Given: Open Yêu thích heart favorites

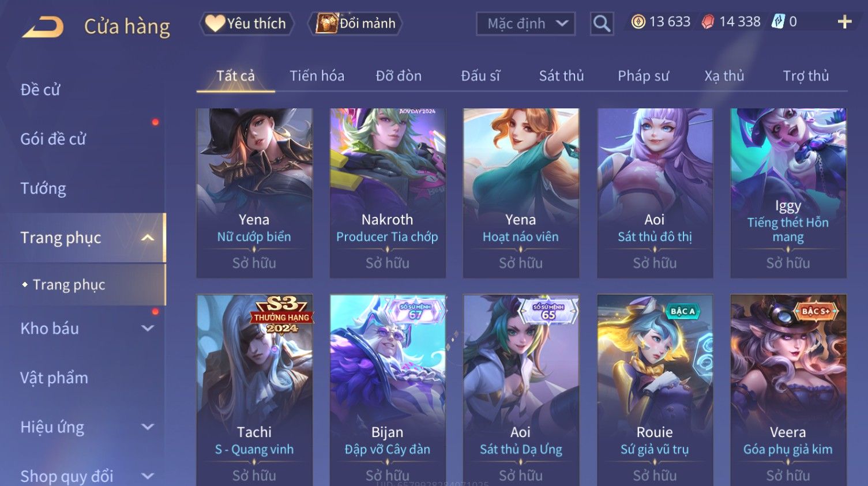Looking at the screenshot, I should pyautogui.click(x=246, y=24).
